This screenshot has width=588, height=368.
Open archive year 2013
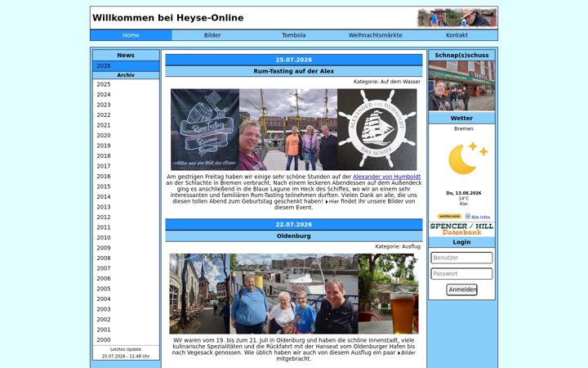point(126,207)
